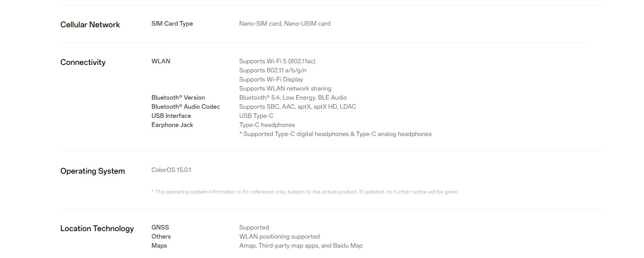Viewport: 644px width, 258px height.
Task: Select the Bluetooth Version label
Action: [x=178, y=98]
